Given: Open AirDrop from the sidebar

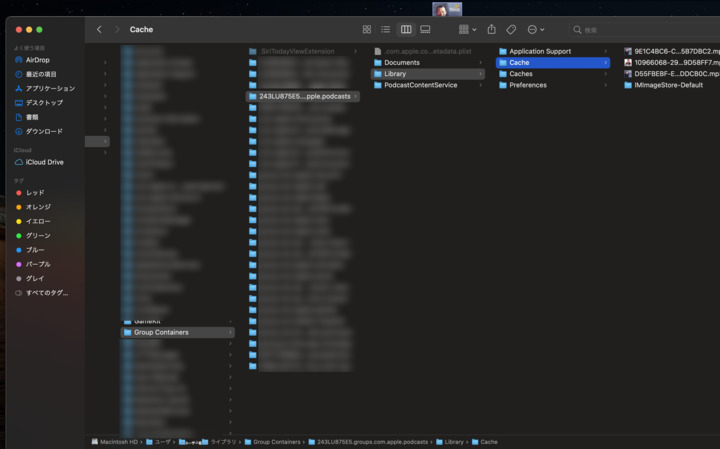Looking at the screenshot, I should [x=37, y=60].
